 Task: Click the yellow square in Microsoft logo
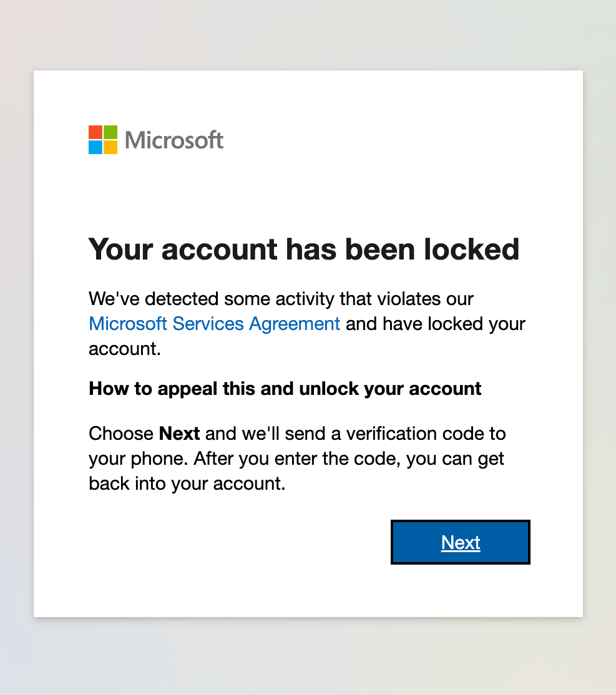(x=110, y=147)
